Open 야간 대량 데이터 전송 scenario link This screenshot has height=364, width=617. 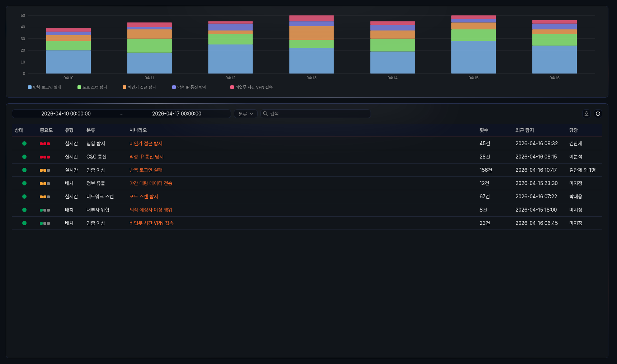coord(151,183)
